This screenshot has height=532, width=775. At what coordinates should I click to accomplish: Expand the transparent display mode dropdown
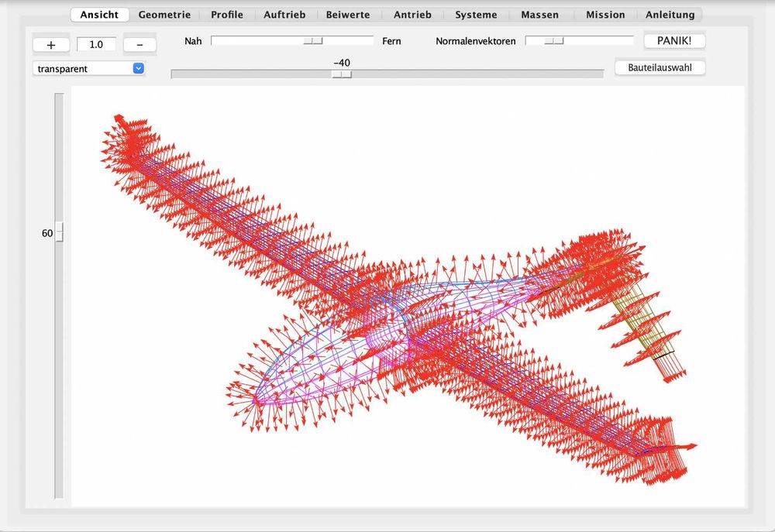90,69
